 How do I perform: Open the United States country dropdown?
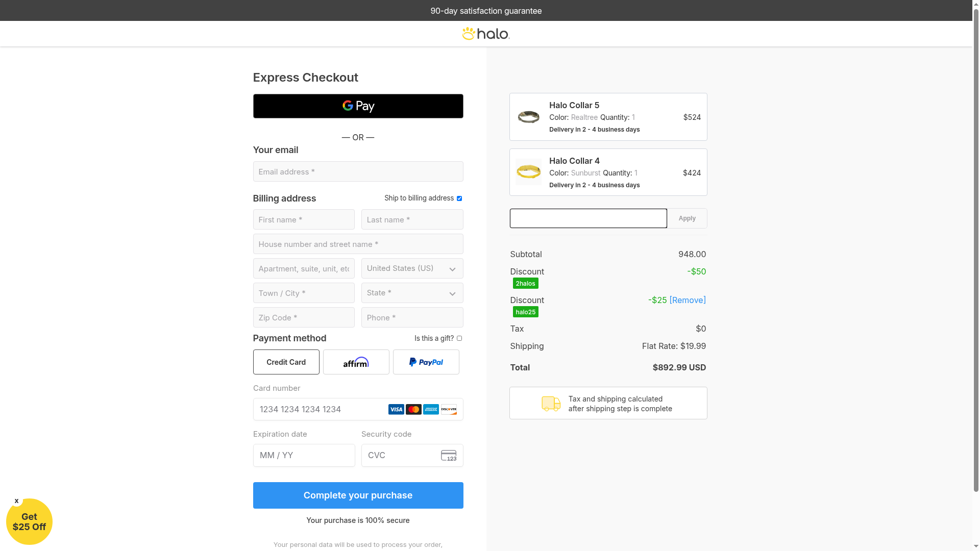point(412,268)
